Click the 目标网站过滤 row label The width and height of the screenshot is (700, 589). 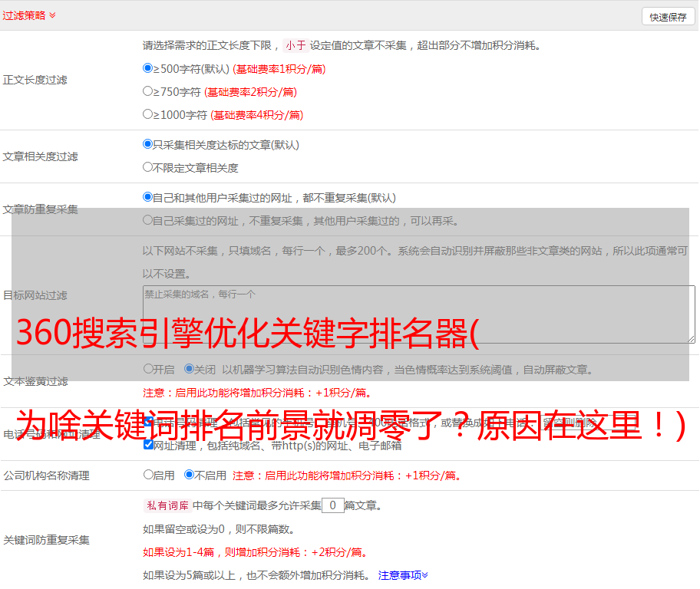pos(35,295)
